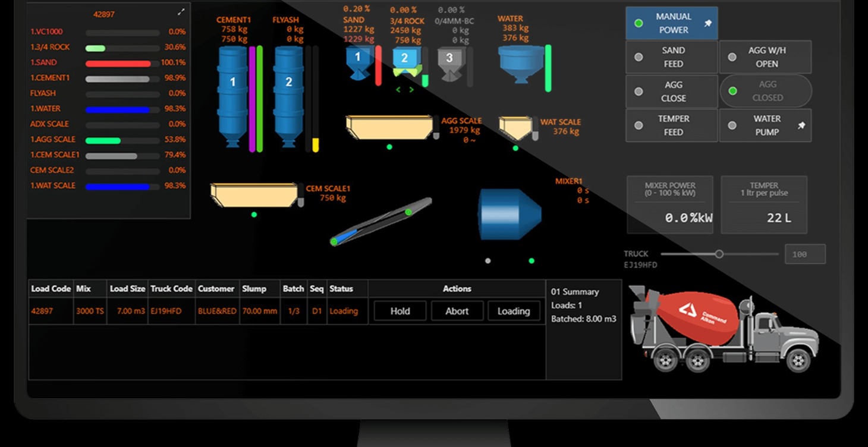The width and height of the screenshot is (868, 447).
Task: Click the truck code EJ19HFD under TRUCK label
Action: pyautogui.click(x=640, y=265)
